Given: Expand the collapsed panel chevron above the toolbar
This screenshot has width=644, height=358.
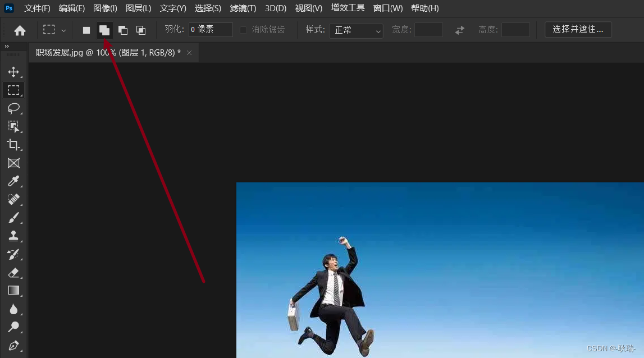Looking at the screenshot, I should pyautogui.click(x=6, y=47).
